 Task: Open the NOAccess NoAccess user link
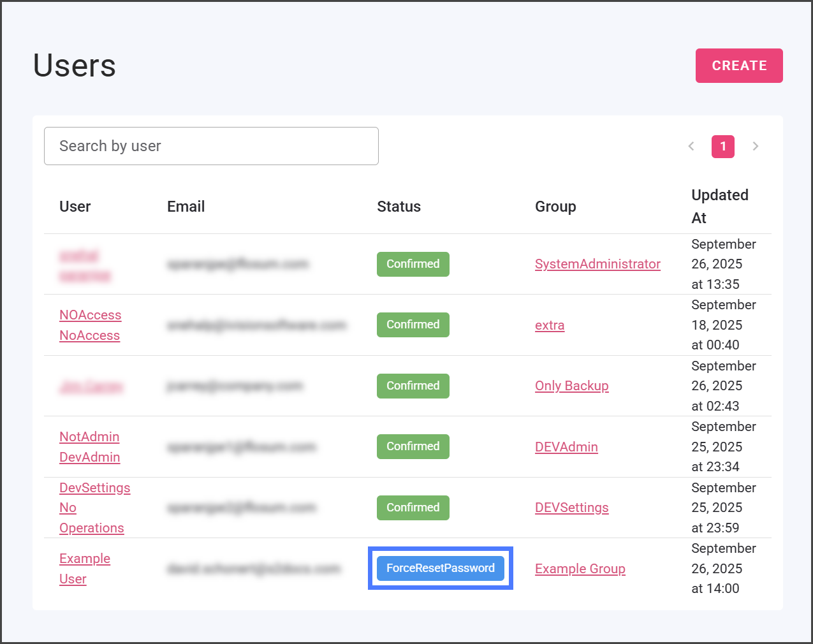pyautogui.click(x=90, y=325)
